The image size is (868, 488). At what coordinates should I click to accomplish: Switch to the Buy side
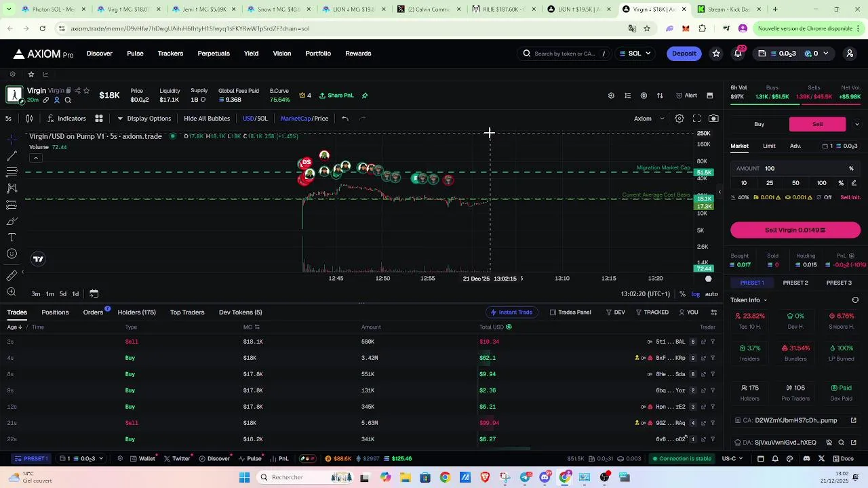coord(759,124)
